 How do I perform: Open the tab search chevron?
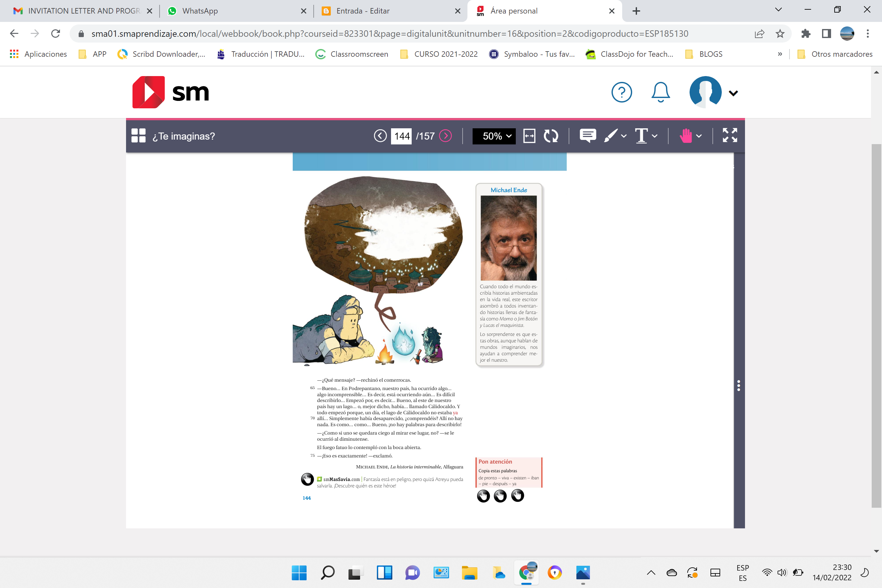[x=779, y=10]
